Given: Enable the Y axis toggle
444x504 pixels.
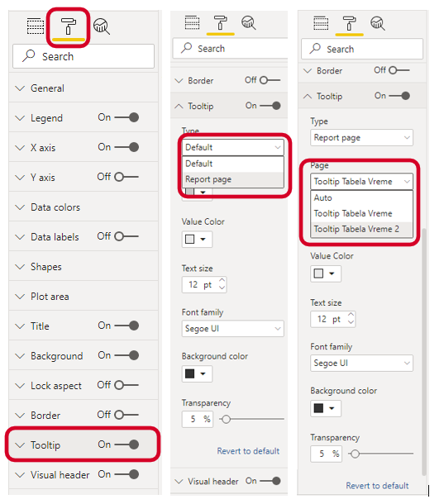Looking at the screenshot, I should tap(127, 177).
